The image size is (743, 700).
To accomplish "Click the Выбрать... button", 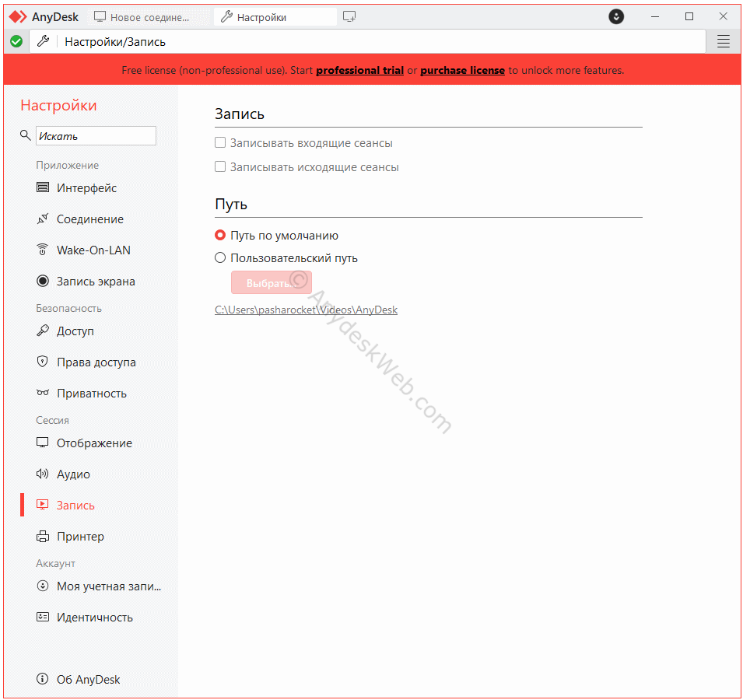I will tap(271, 283).
